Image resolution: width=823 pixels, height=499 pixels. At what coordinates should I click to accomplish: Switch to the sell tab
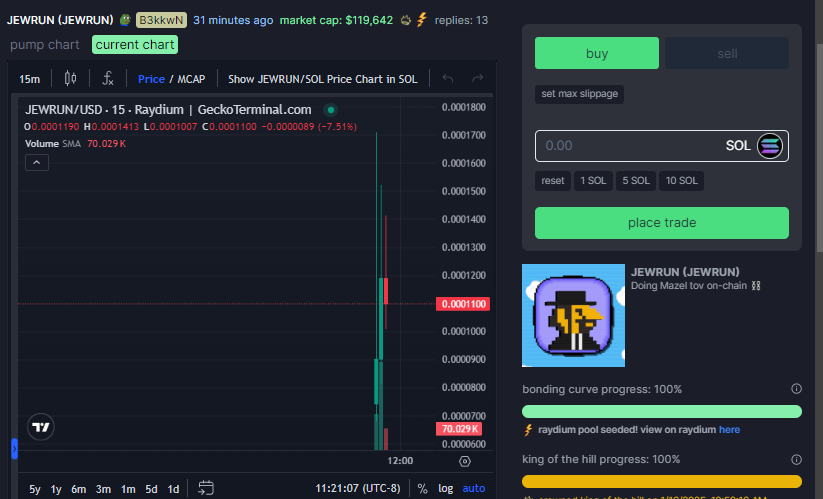[727, 53]
